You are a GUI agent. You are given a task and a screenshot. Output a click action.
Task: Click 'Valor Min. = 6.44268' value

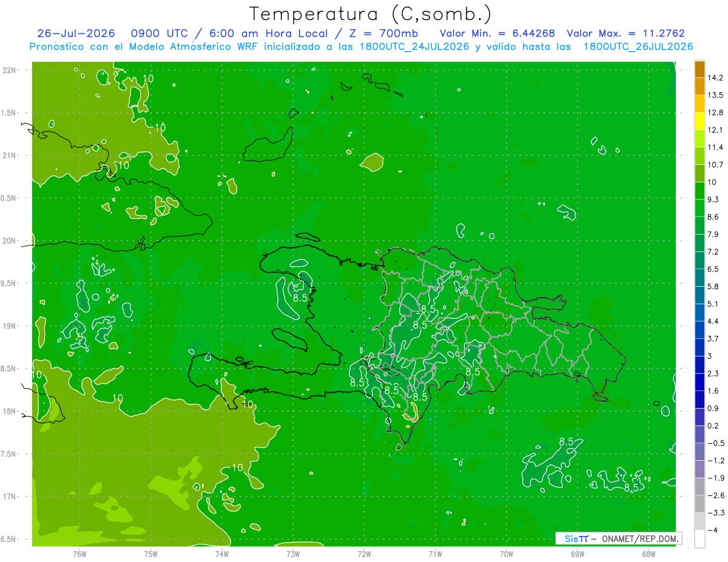coord(497,33)
